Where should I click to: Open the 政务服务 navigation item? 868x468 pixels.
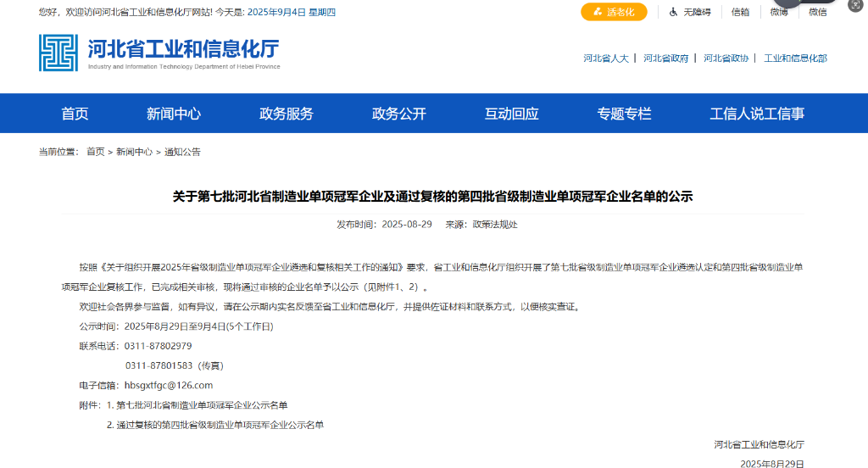coord(287,114)
